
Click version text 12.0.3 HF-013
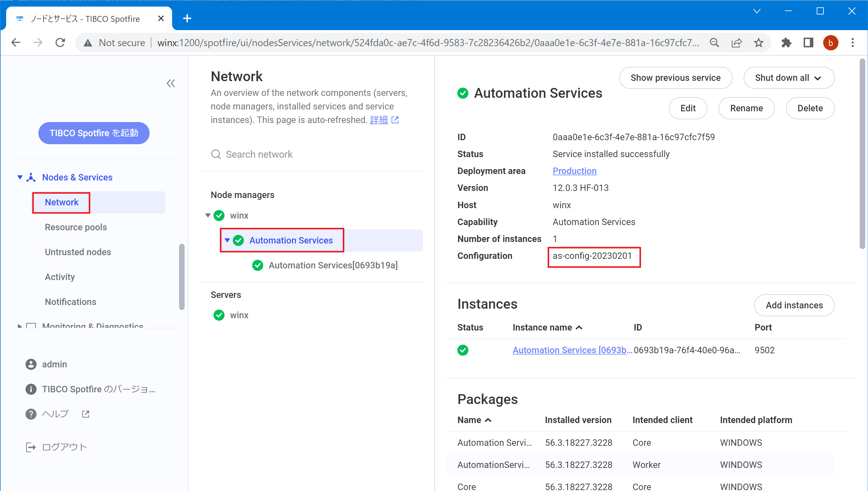(x=580, y=188)
